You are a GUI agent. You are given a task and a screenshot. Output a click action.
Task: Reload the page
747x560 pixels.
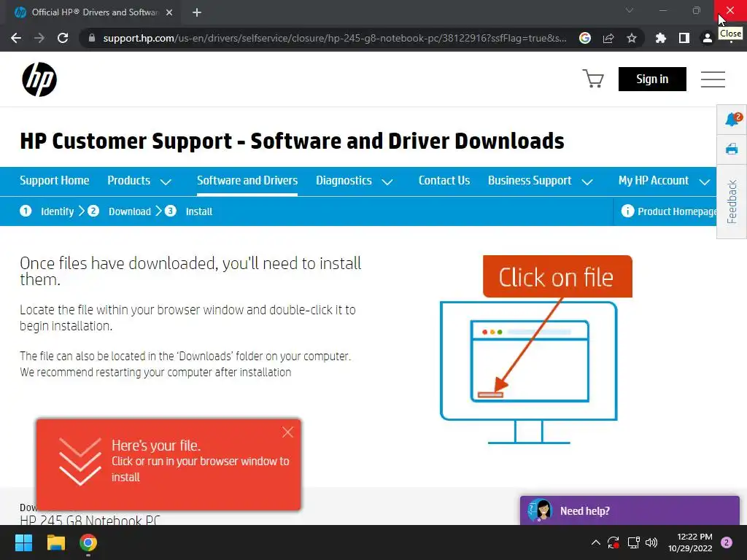pyautogui.click(x=63, y=38)
